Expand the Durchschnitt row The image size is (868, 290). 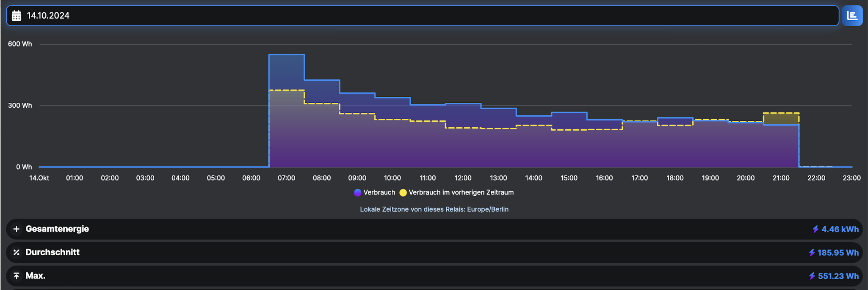click(x=53, y=252)
